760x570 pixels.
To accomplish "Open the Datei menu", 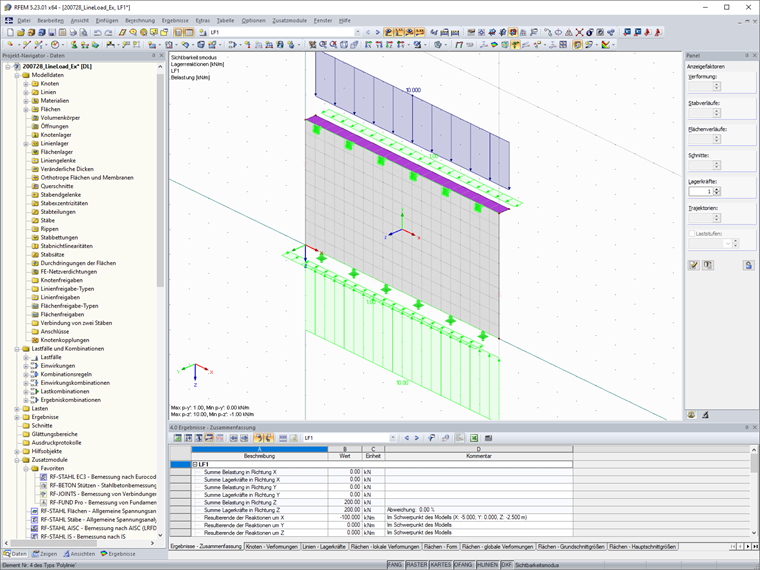I will [24, 21].
